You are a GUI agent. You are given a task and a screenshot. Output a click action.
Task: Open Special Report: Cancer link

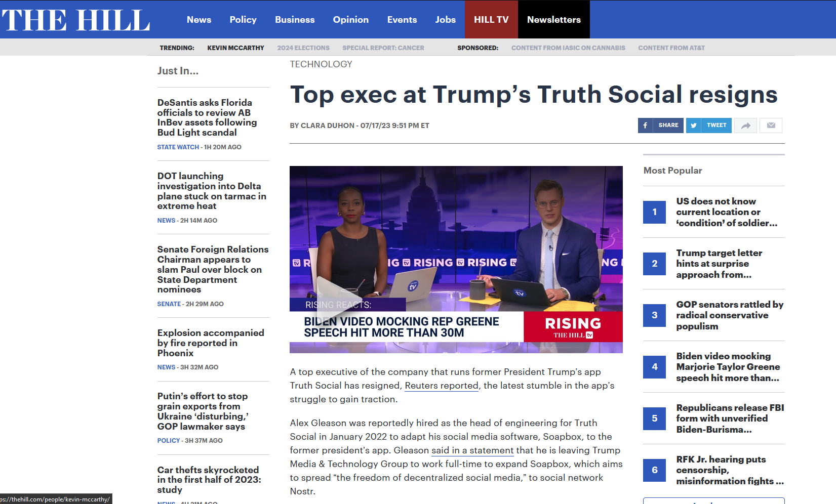[383, 48]
